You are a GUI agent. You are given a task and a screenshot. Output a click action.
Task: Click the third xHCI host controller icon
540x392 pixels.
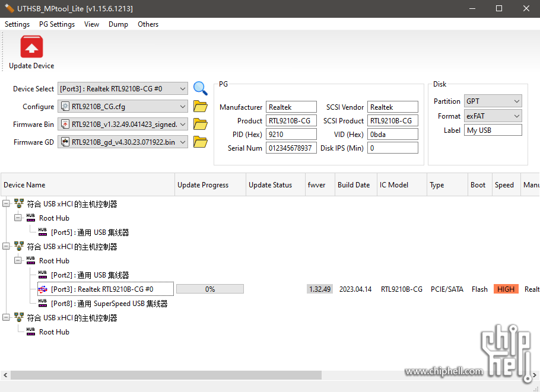coord(19,317)
